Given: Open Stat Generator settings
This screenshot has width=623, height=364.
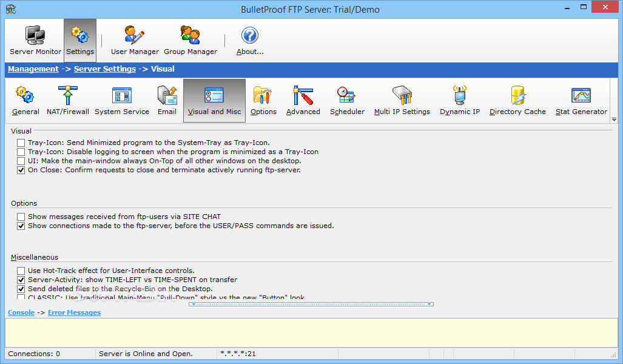Looking at the screenshot, I should click(x=581, y=101).
